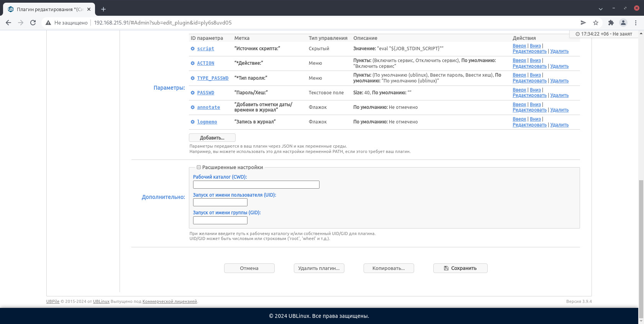Click the clock status Не занят indicator
The width and height of the screenshot is (644, 324).
(604, 34)
